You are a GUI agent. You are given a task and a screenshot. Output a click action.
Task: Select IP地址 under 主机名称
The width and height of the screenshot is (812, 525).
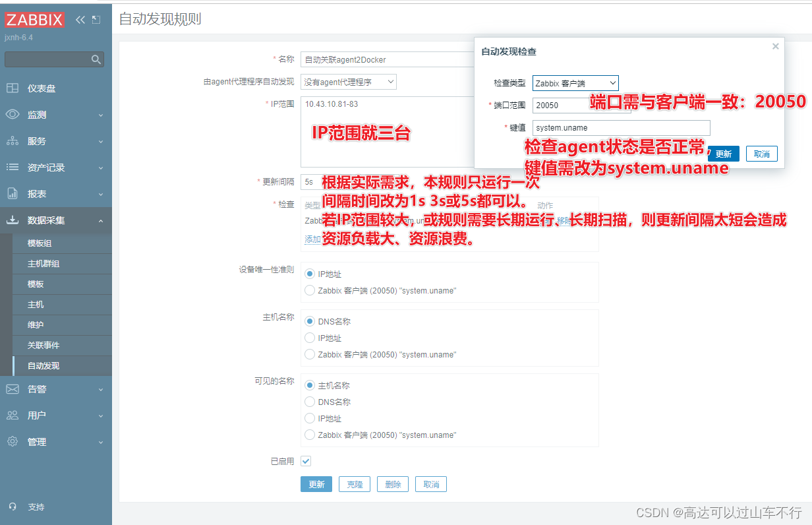point(310,338)
